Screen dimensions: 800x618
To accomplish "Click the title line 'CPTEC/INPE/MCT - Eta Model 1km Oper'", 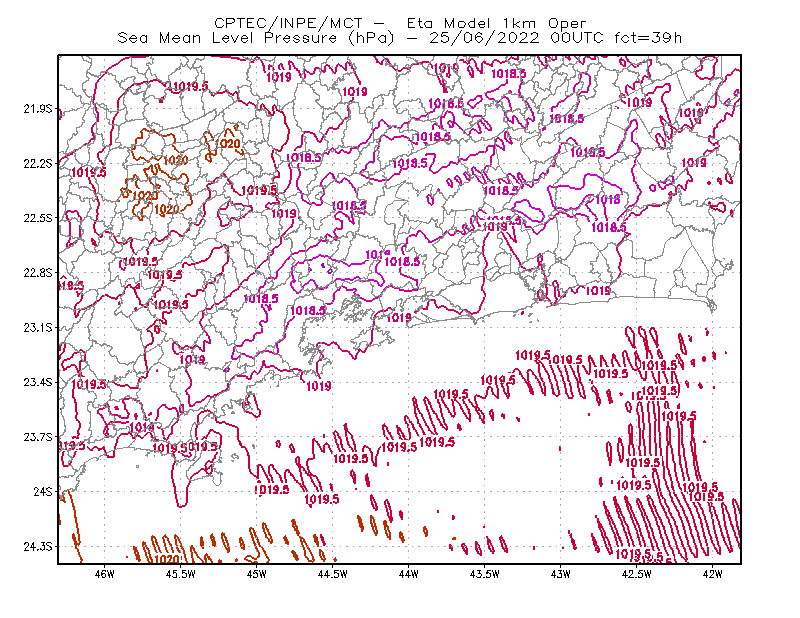I will click(400, 23).
